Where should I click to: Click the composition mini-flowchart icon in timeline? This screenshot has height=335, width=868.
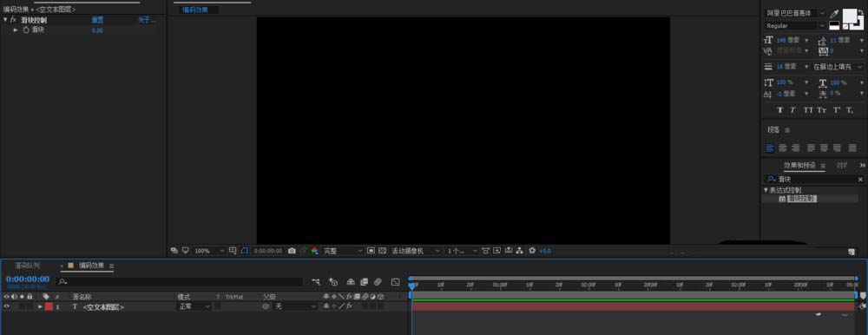(316, 282)
